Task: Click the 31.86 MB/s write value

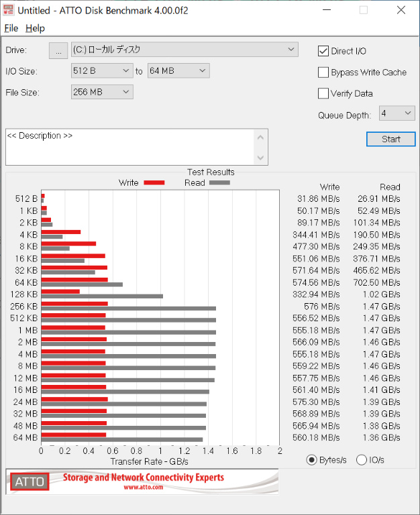Action: 319,198
